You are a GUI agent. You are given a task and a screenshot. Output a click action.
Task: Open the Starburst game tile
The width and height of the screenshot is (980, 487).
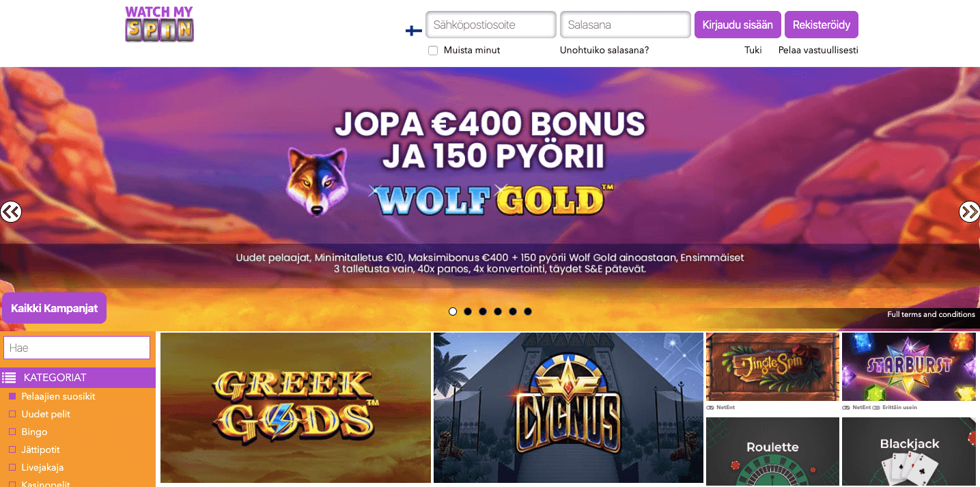pos(908,367)
